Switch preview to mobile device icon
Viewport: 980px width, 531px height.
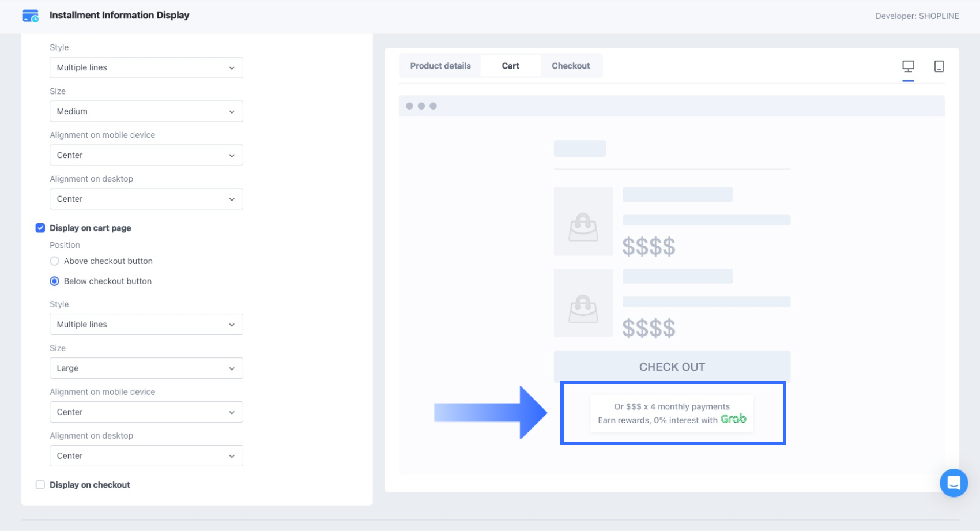click(939, 66)
